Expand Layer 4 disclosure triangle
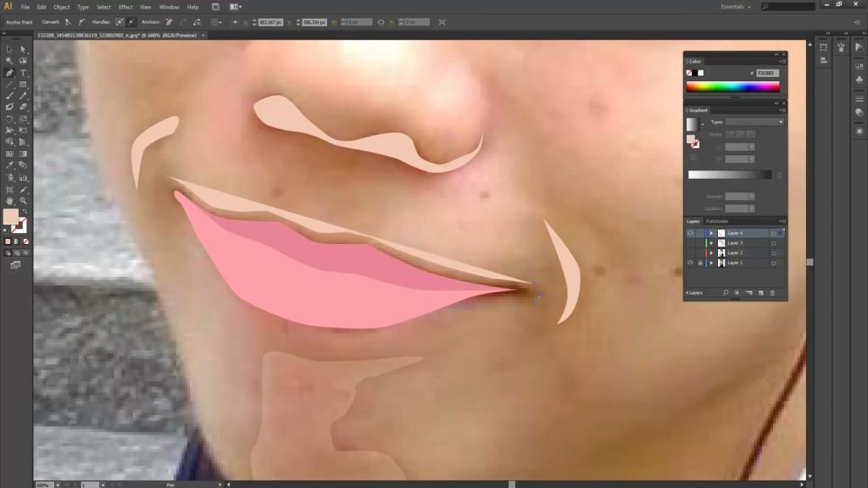 (x=711, y=233)
